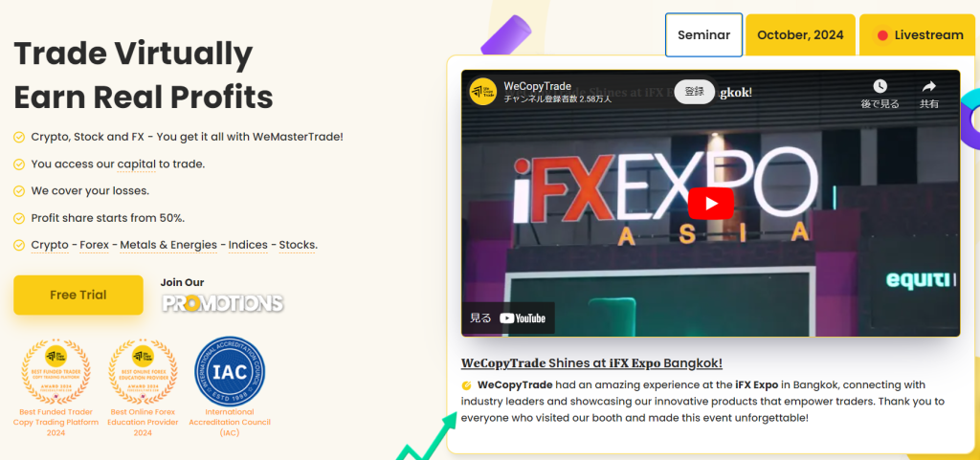Viewport: 980px width, 460px height.
Task: Click the Watch Later clock icon
Action: coord(879,87)
